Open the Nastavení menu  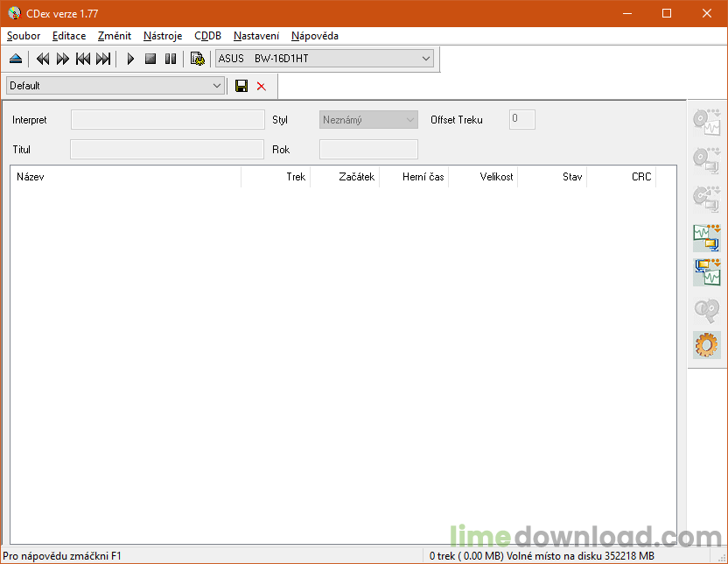click(256, 36)
